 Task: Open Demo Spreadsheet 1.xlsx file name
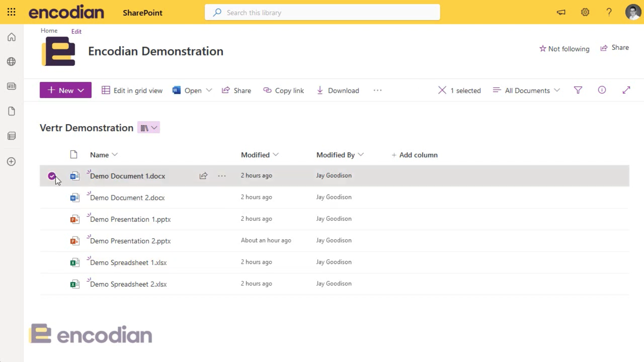click(x=128, y=262)
